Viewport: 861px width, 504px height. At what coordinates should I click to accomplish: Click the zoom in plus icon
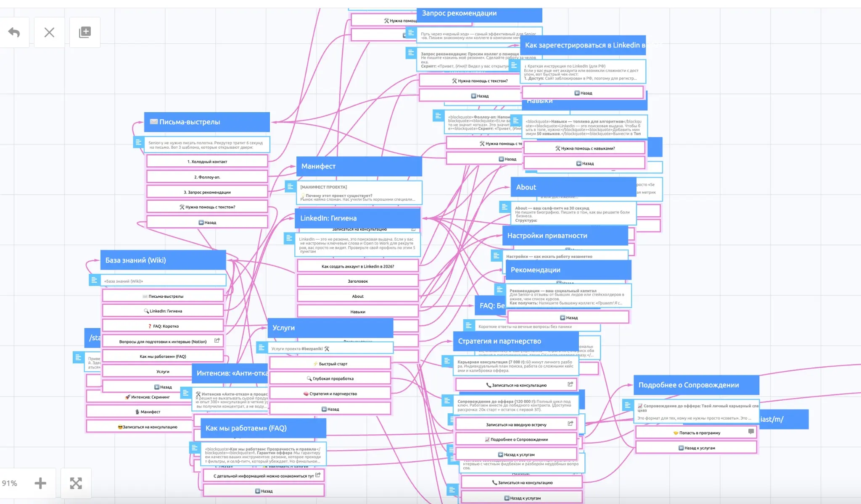(40, 483)
